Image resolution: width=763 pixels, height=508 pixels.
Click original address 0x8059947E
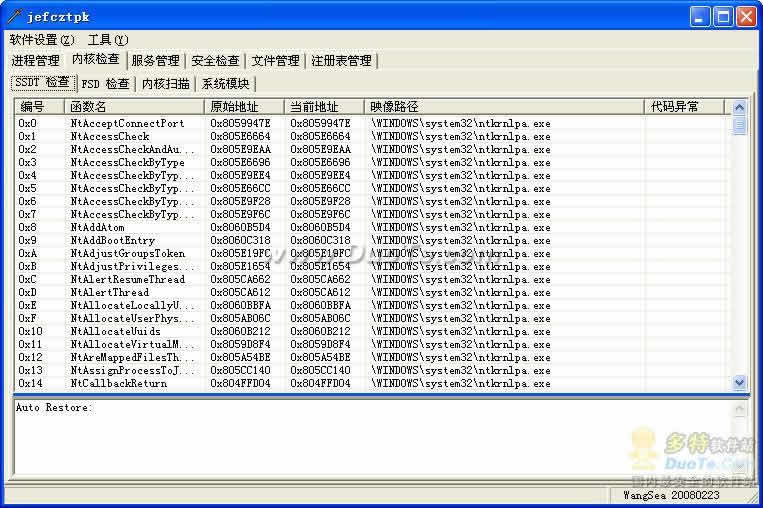tap(240, 124)
